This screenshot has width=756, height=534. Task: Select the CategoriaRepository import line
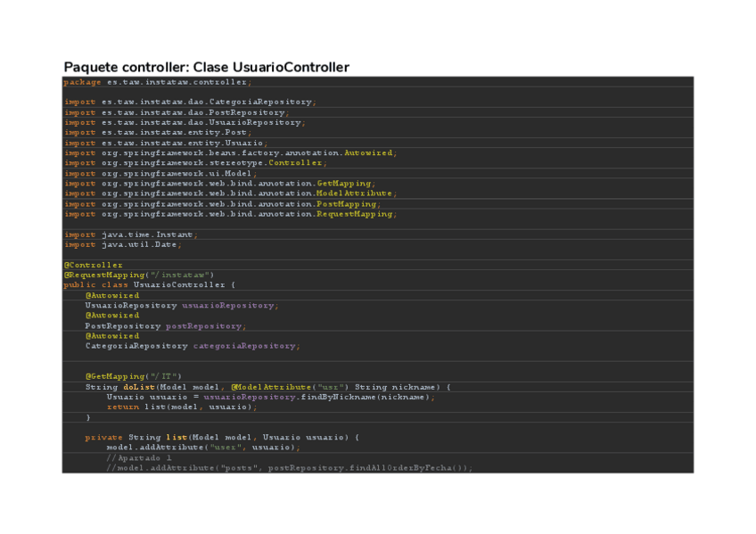[188, 103]
